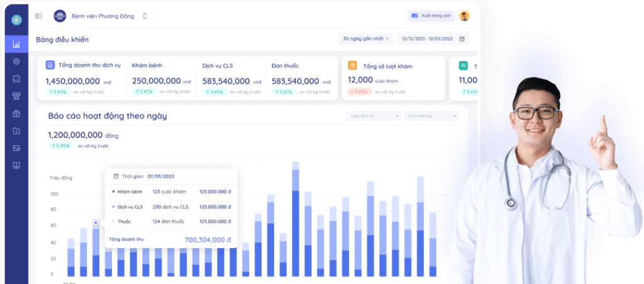Open the folder icon in sidebar
This screenshot has width=644, height=284.
16,131
